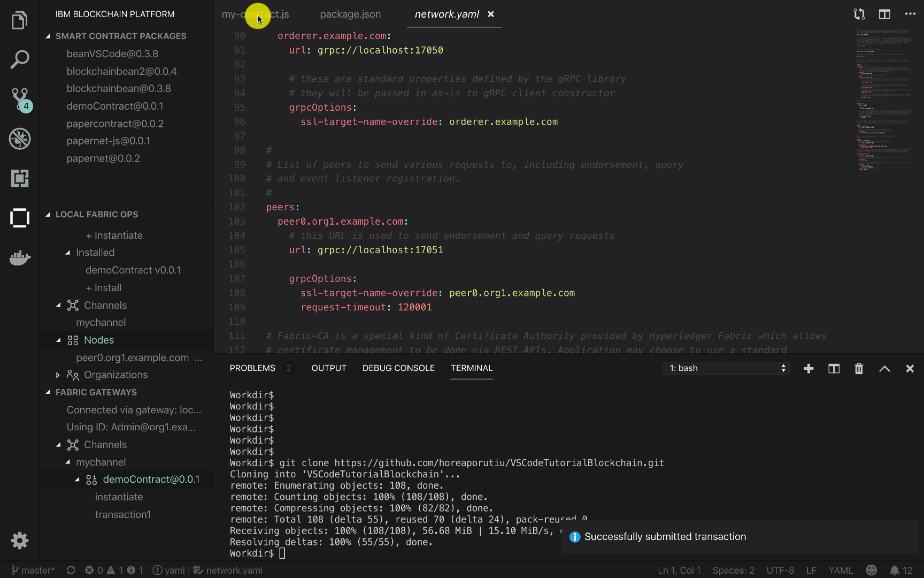Open the Search view in activity bar
This screenshot has width=924, height=578.
(20, 59)
